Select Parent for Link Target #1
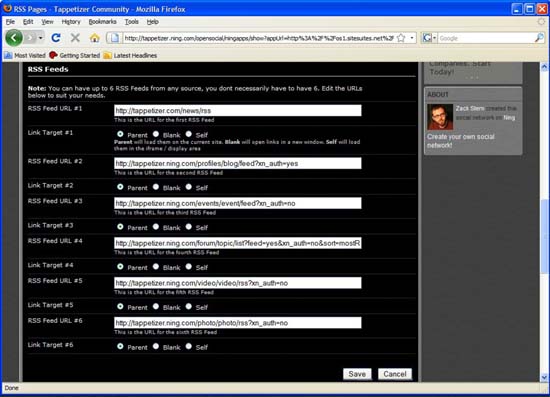This screenshot has height=397, width=550. 120,134
